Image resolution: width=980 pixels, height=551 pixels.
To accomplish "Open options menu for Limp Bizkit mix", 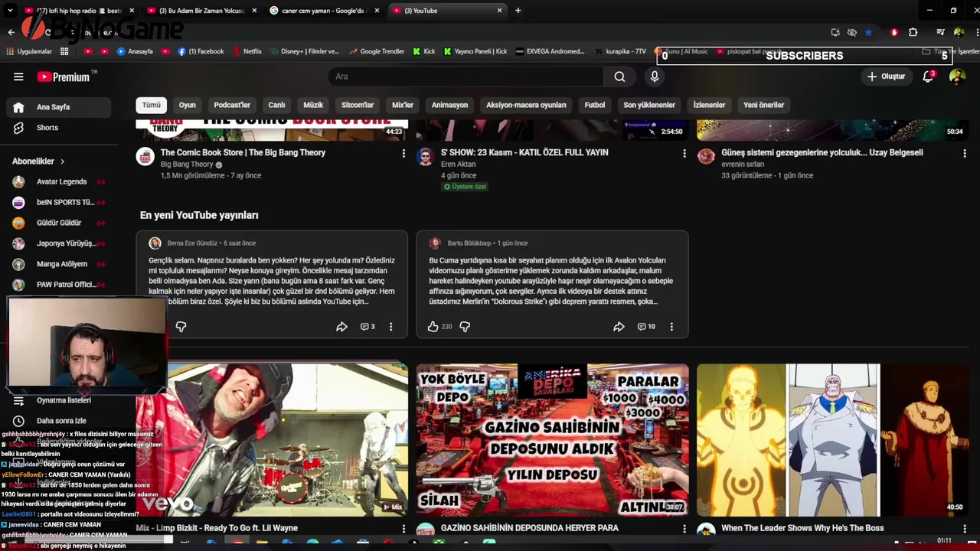I will (403, 529).
